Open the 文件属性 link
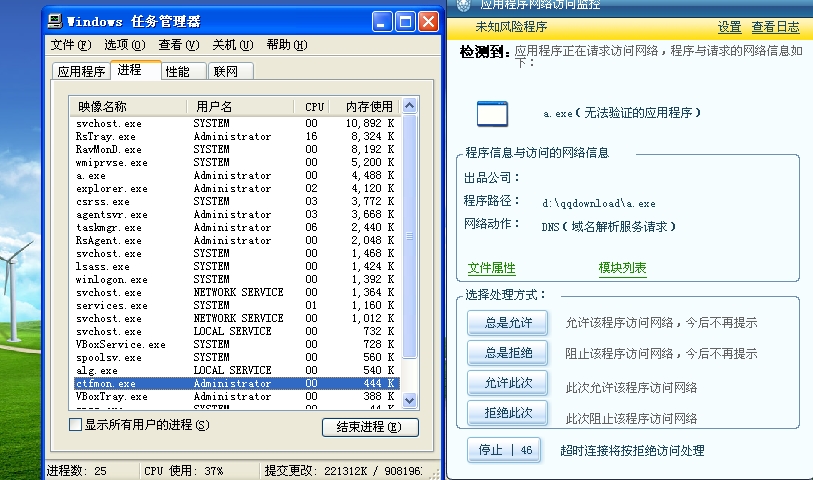This screenshot has width=813, height=480. pyautogui.click(x=492, y=268)
